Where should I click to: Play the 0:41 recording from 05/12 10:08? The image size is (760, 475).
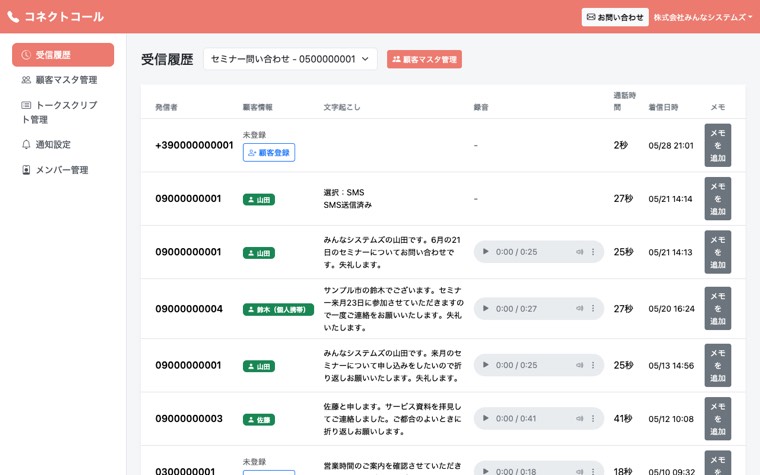click(x=485, y=418)
